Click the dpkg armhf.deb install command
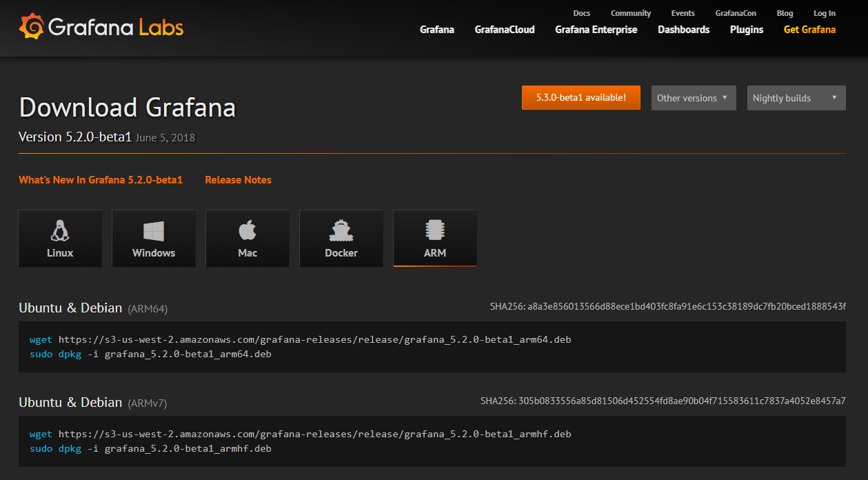868x480 pixels. pyautogui.click(x=150, y=448)
